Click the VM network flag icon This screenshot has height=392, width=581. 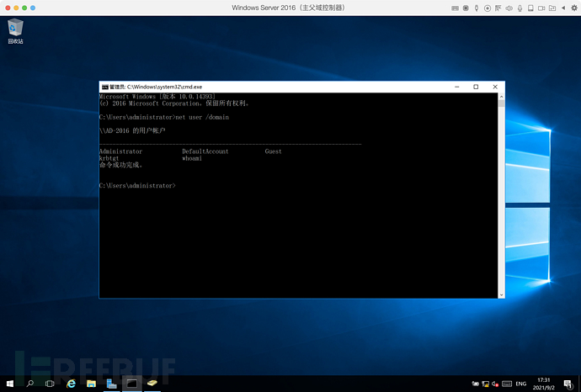click(498, 8)
